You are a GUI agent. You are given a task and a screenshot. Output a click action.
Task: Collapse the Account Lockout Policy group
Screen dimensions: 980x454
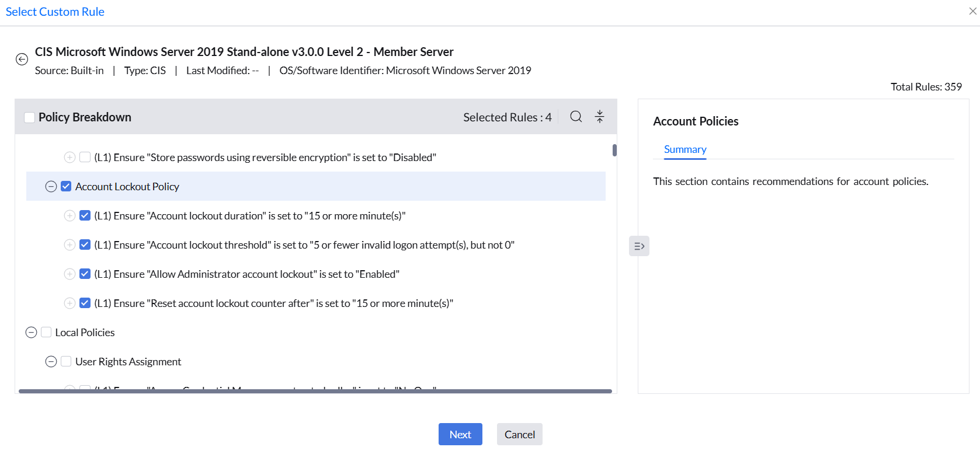coord(51,186)
